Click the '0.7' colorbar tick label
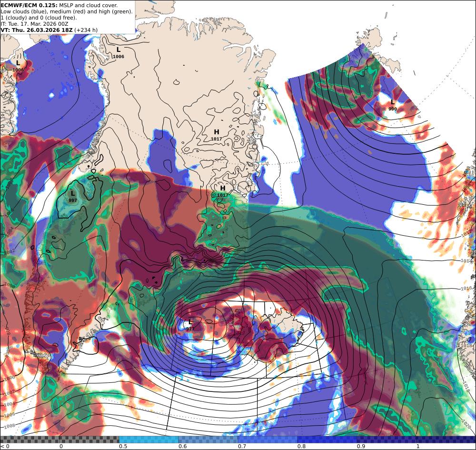This screenshot has width=476, height=450. click(242, 446)
